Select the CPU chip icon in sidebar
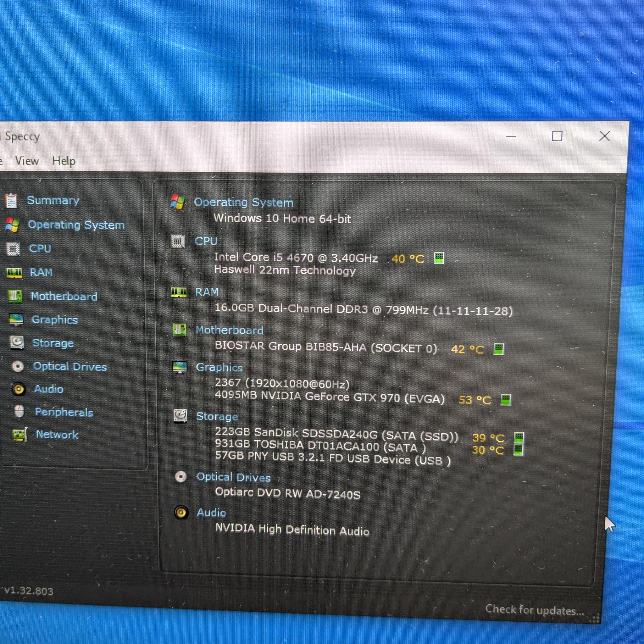This screenshot has width=644, height=644. click(x=13, y=249)
